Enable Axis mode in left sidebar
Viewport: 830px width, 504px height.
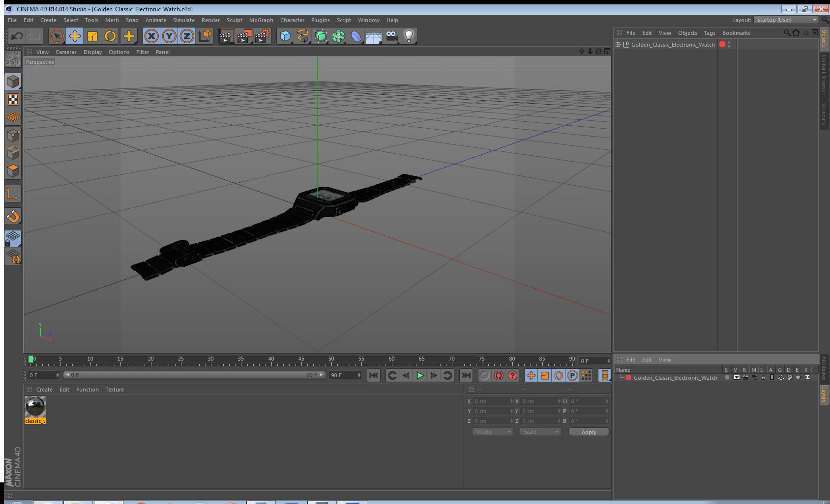pyautogui.click(x=13, y=194)
